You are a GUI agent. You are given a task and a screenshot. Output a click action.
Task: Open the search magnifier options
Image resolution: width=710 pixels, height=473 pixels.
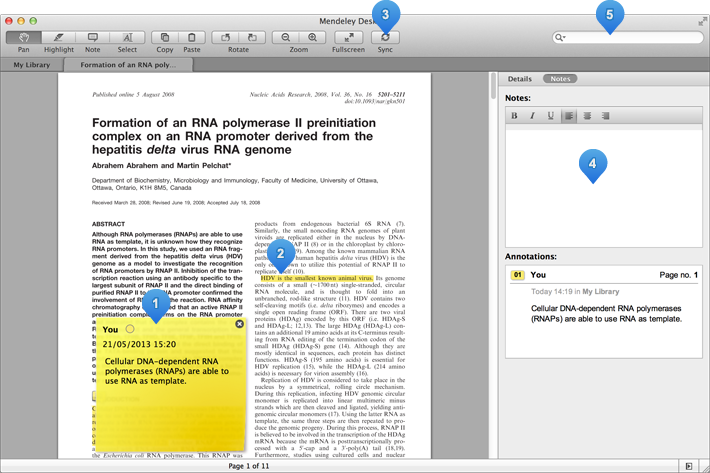pos(560,38)
